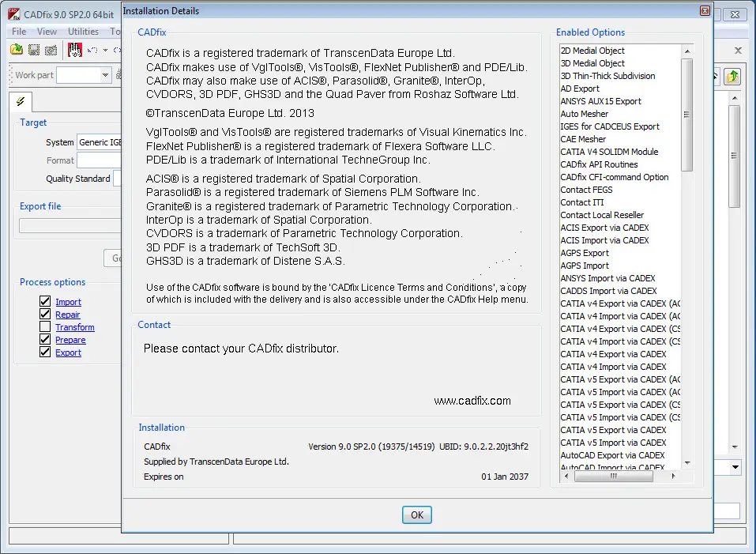Select 'AutoCAD Export via CADEX' item

coord(612,455)
